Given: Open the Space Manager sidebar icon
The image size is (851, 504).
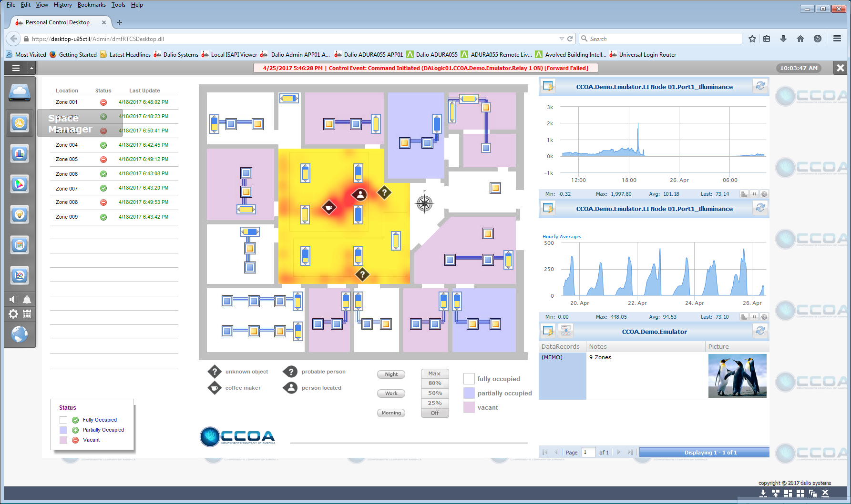Looking at the screenshot, I should click(x=20, y=123).
